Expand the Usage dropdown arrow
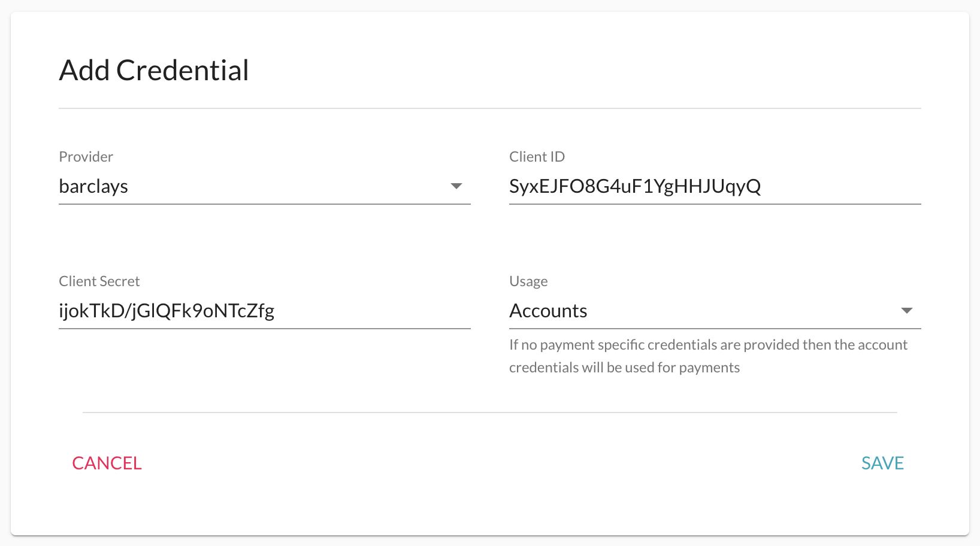This screenshot has width=980, height=546. [907, 311]
